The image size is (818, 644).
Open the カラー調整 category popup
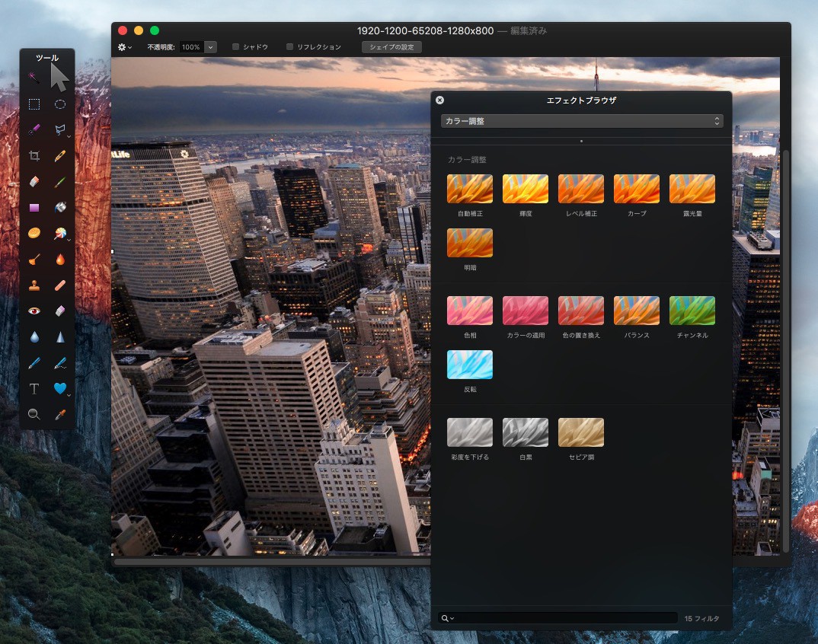pyautogui.click(x=582, y=121)
